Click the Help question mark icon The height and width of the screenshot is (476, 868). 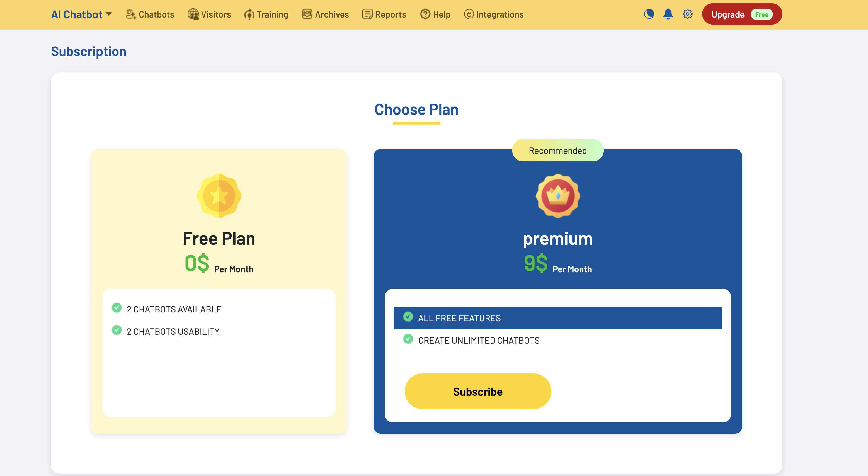(x=425, y=14)
